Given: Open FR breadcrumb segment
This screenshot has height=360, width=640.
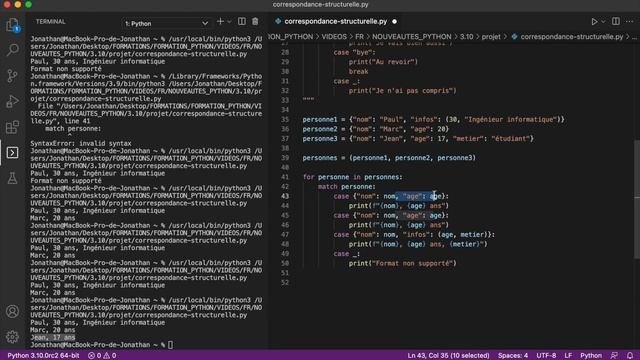Looking at the screenshot, I should 359,37.
